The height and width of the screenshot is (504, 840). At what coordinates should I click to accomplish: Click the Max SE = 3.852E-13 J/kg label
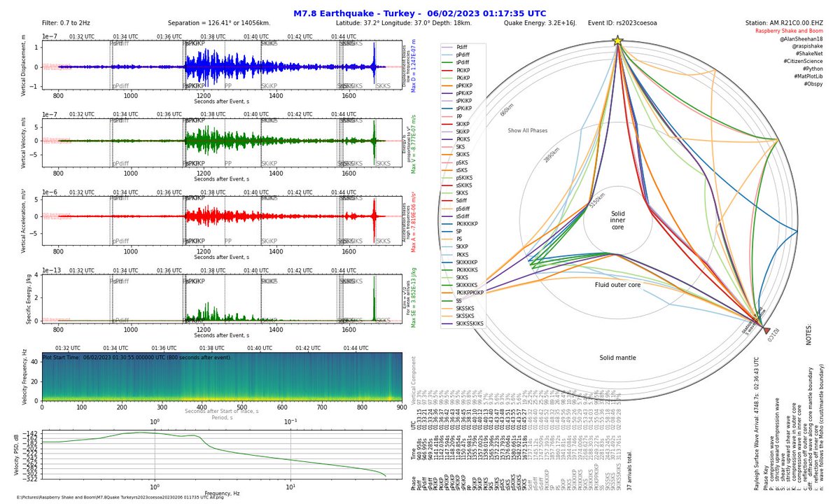pos(413,297)
